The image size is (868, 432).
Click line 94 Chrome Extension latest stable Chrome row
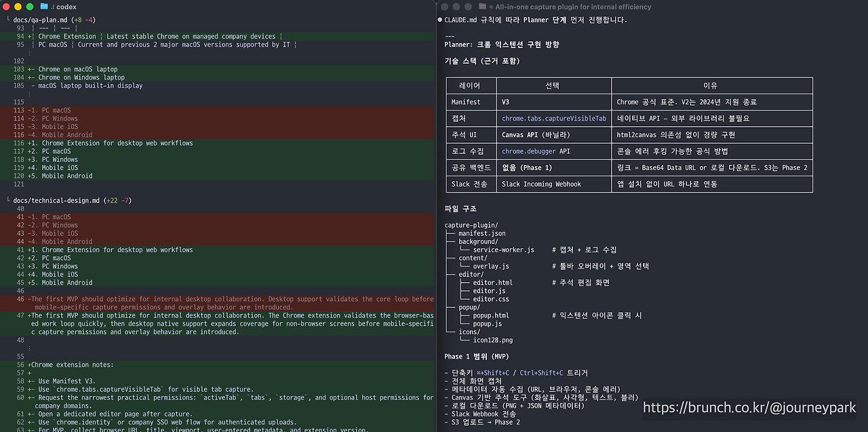[217, 37]
